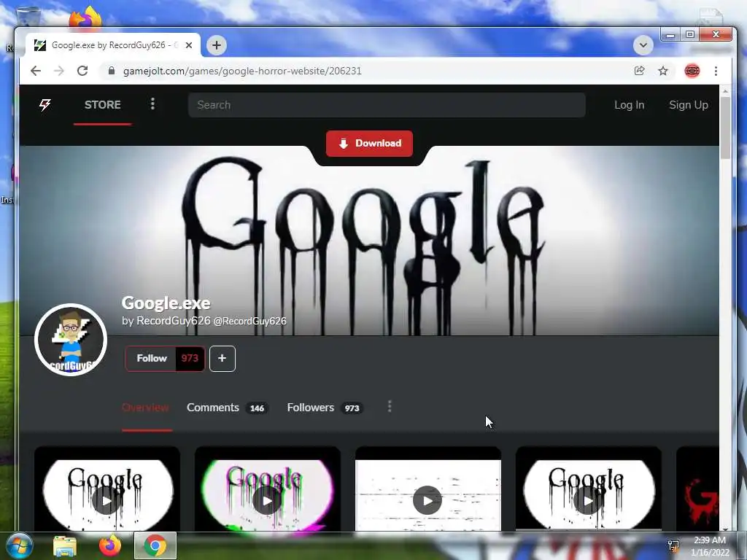
Task: Open the tab search dropdown chevron
Action: 643,45
